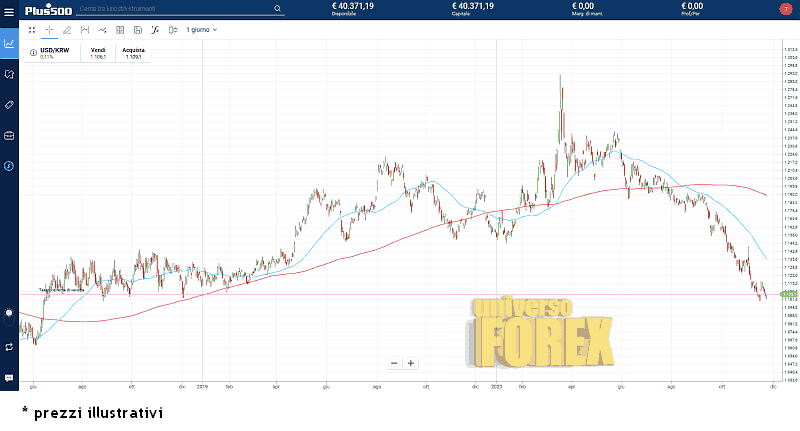Open the red notifications badge
This screenshot has width=800, height=431.
click(x=784, y=9)
